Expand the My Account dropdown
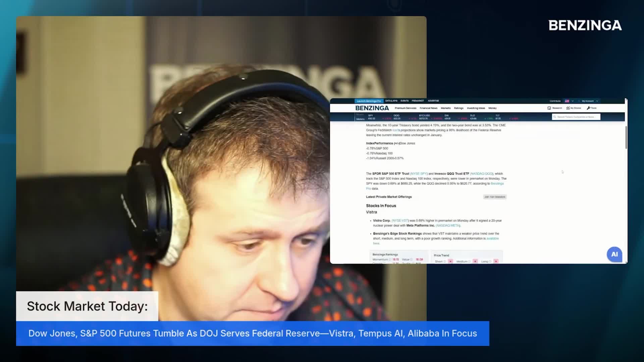 pos(590,101)
